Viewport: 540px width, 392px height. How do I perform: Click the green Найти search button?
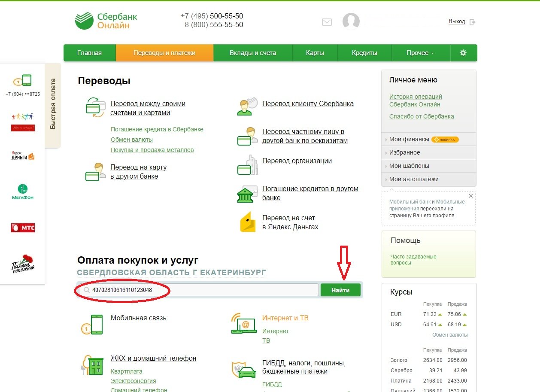340,290
